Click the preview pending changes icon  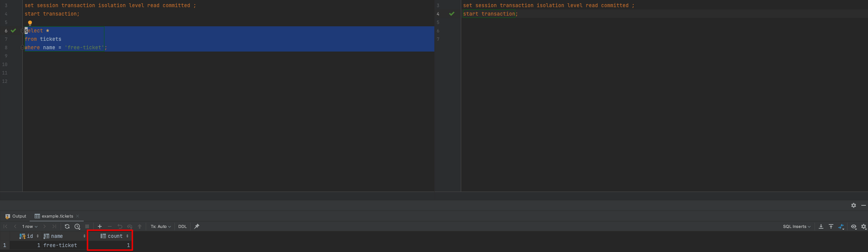130,226
